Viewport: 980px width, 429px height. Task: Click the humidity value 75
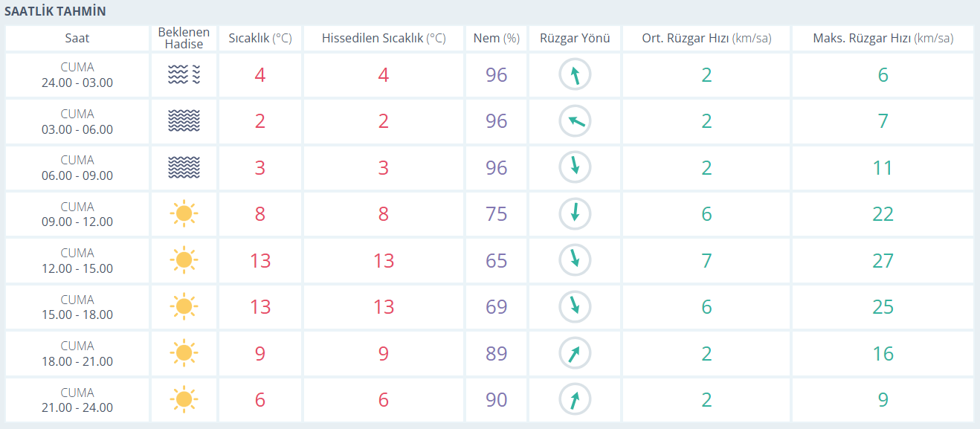tap(496, 214)
